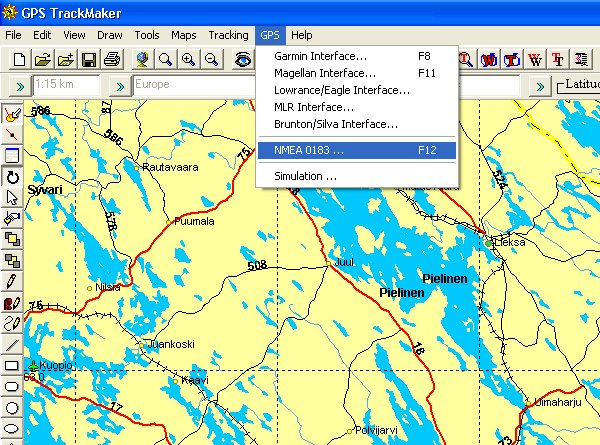600x445 pixels.
Task: Open the Tracking menu
Action: click(x=228, y=35)
